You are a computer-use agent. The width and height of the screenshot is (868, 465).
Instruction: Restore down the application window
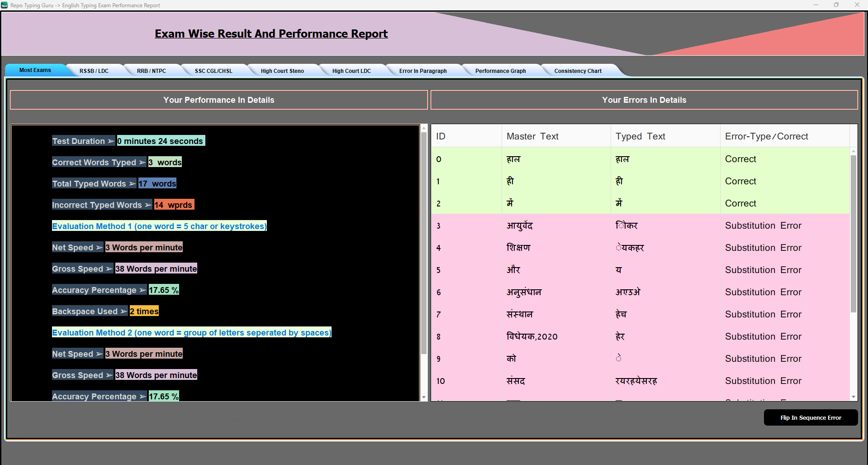(x=836, y=5)
